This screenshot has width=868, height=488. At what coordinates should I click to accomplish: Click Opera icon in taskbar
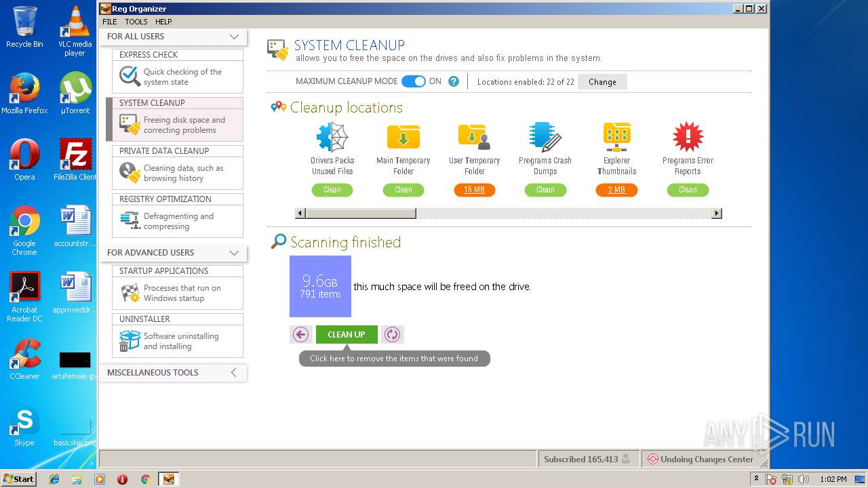tap(122, 479)
